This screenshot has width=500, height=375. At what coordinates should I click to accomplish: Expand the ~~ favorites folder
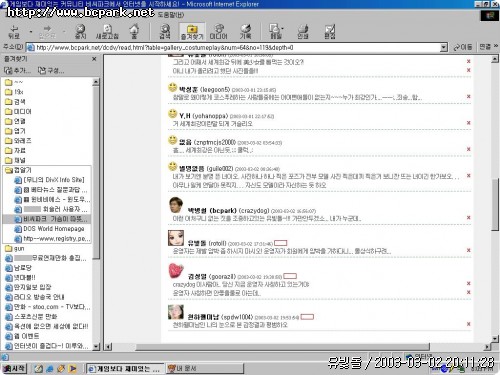coord(14,82)
